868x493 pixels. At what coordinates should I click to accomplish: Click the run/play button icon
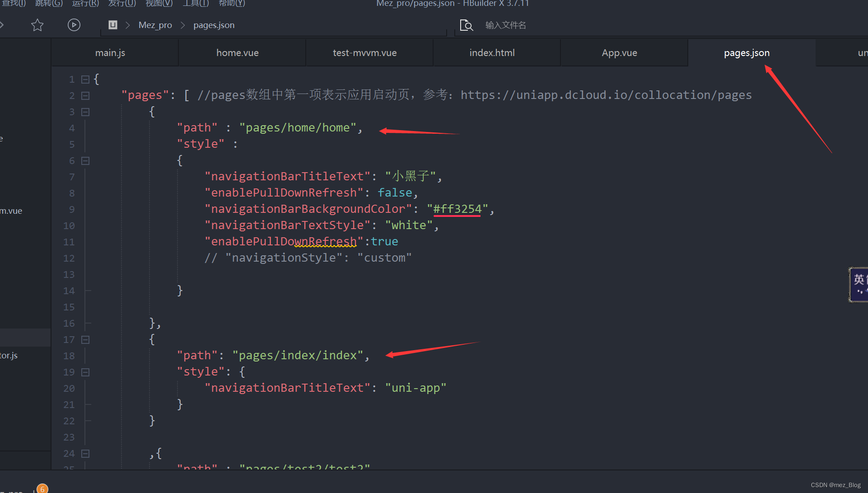[73, 24]
